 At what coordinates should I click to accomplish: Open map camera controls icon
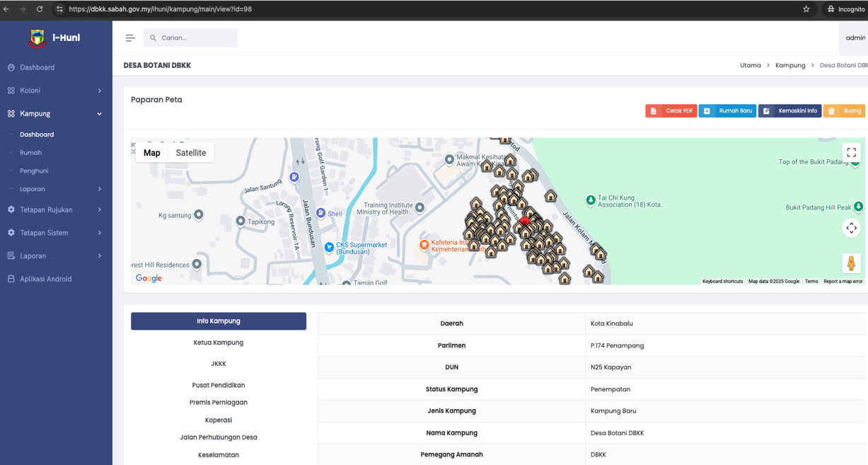pos(851,228)
